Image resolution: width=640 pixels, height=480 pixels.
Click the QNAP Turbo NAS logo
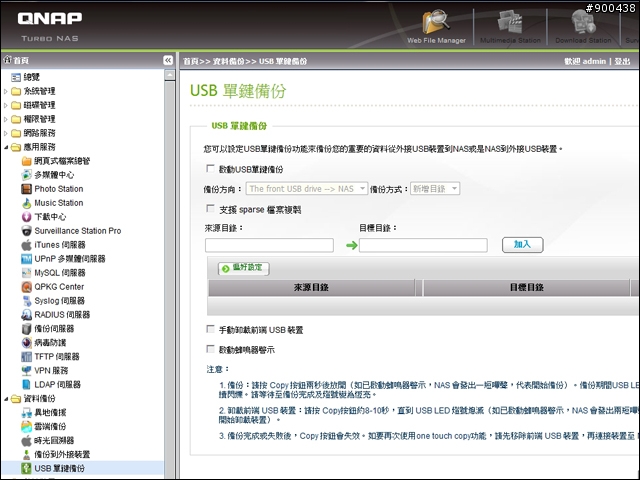(x=50, y=27)
